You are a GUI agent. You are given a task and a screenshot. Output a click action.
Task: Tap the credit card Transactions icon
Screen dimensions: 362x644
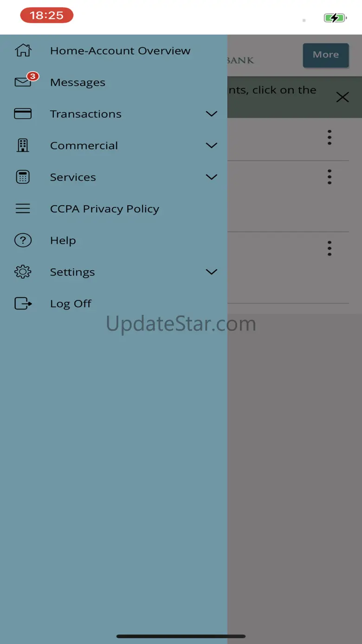click(x=23, y=114)
